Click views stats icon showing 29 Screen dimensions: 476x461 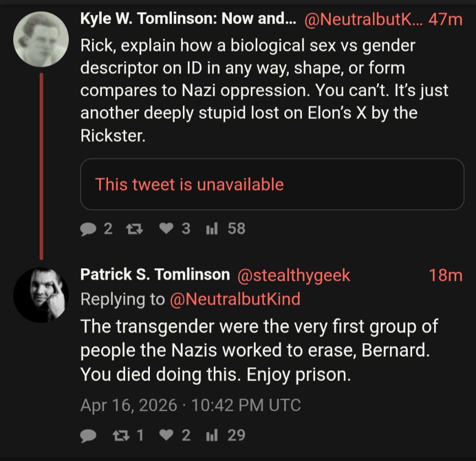coord(212,435)
